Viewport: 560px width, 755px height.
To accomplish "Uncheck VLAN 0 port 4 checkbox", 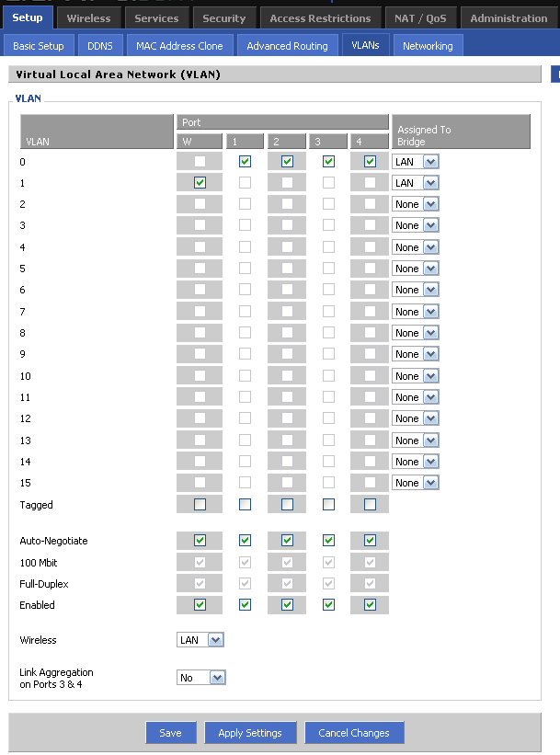I will tap(370, 161).
